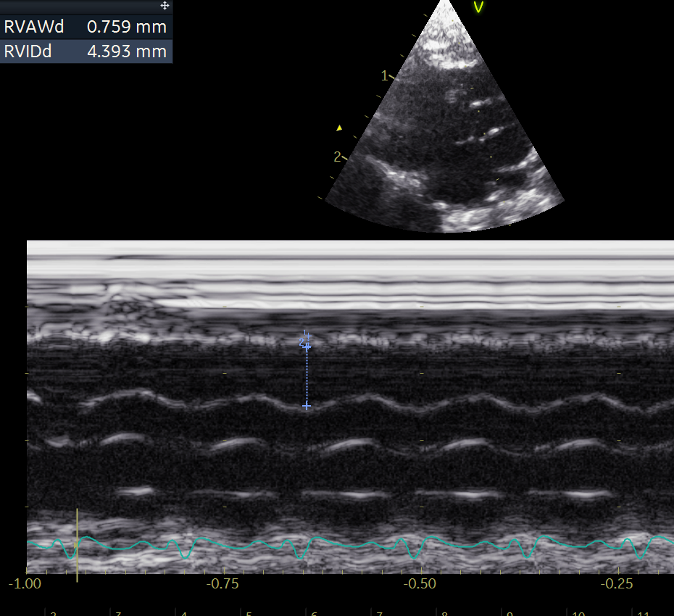Select the RVAWd measurement row label
This screenshot has height=616, width=674.
pos(34,27)
